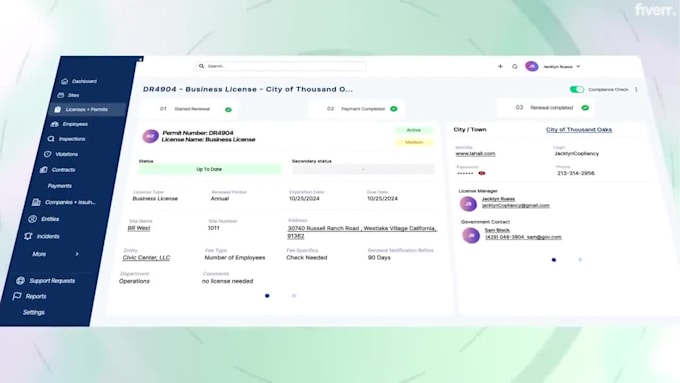
Task: Open the Violations icon
Action: point(47,154)
